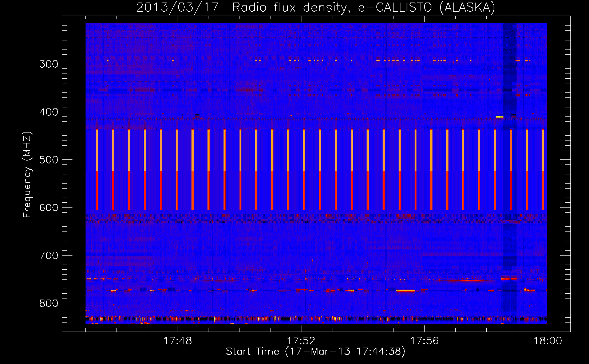This screenshot has height=364, width=589.
Task: Click the 'Start Time (17-Mar-13 17:44:38)' label
Action: [x=316, y=352]
